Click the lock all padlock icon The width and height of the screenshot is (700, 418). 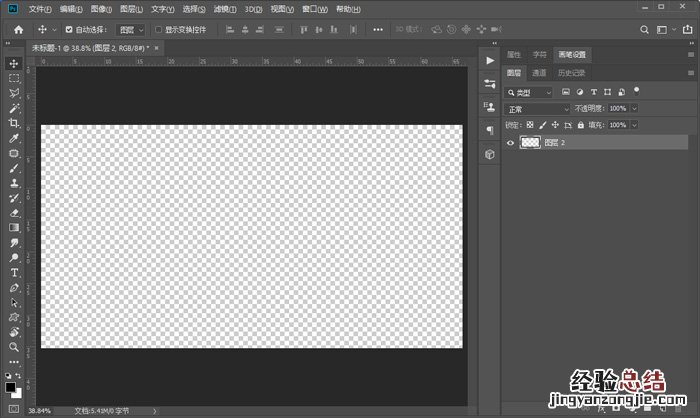pyautogui.click(x=583, y=125)
